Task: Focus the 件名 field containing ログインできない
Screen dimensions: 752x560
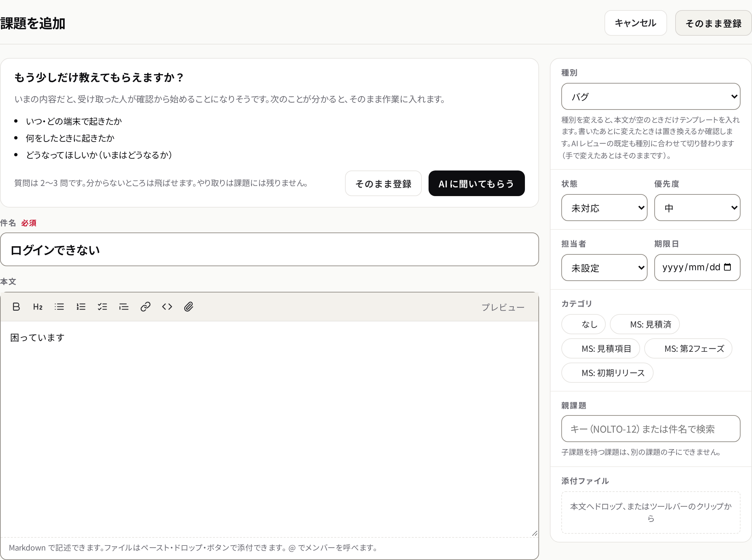Action: 270,249
